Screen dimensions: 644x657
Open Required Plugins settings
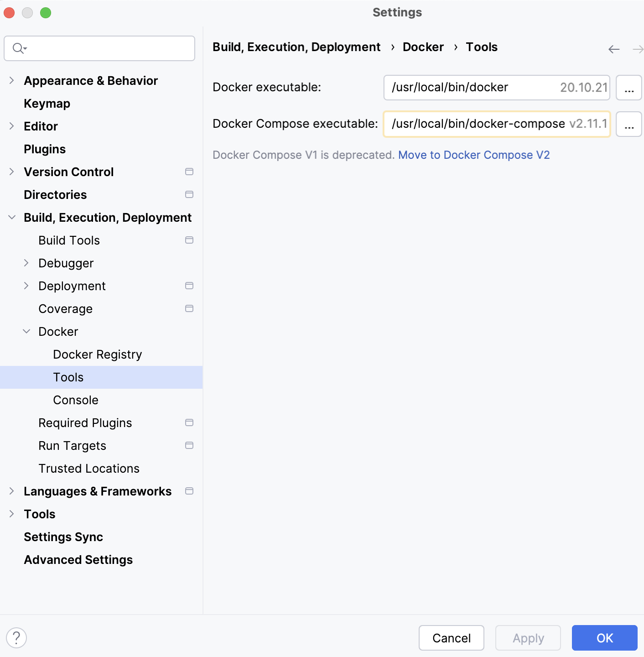(x=85, y=423)
